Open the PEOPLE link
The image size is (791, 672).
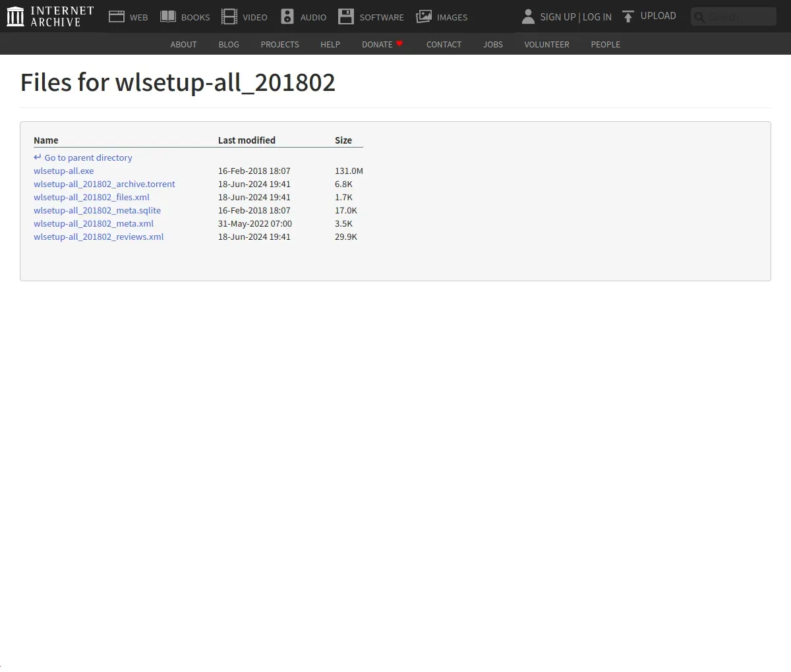[x=605, y=45]
